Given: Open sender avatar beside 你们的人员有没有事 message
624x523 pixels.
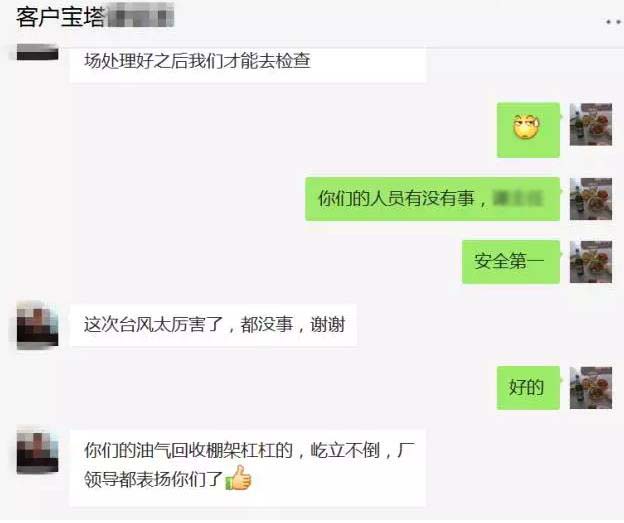Looking at the screenshot, I should tap(591, 199).
